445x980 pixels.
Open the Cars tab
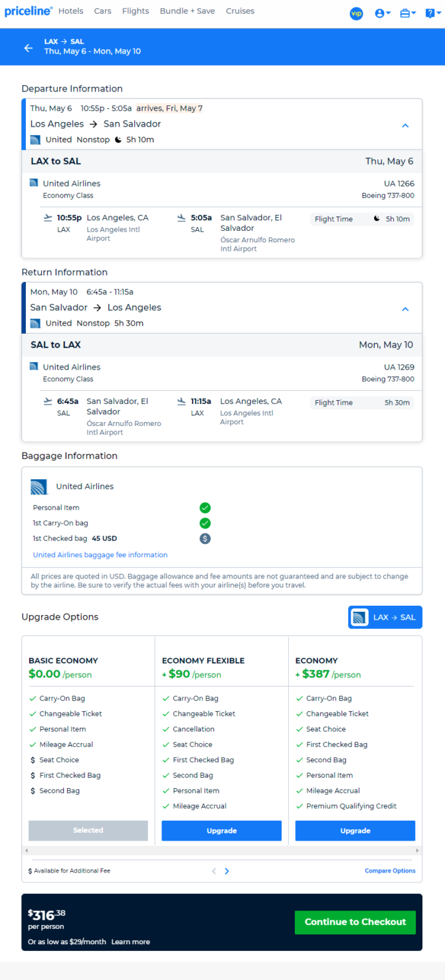pyautogui.click(x=102, y=11)
